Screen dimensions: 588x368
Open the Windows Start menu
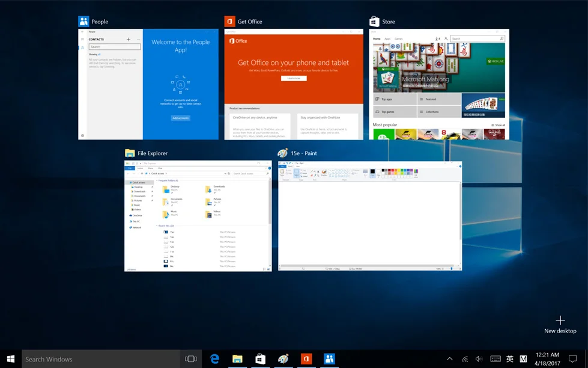click(x=11, y=359)
